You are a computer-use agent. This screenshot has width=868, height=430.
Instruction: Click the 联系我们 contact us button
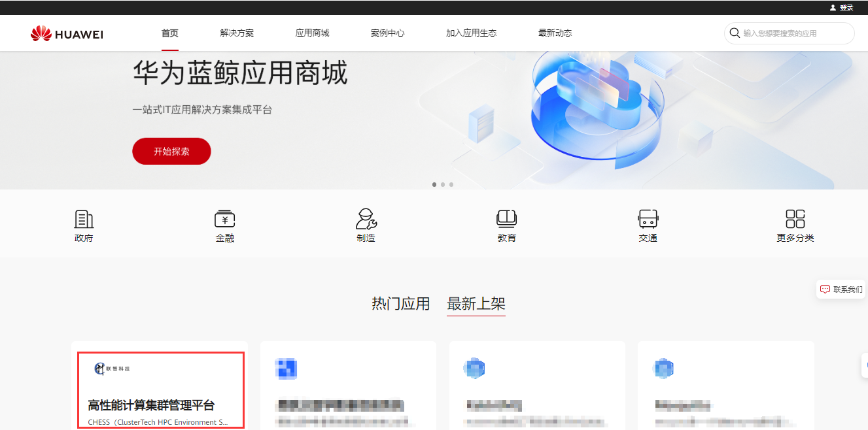[x=841, y=289]
